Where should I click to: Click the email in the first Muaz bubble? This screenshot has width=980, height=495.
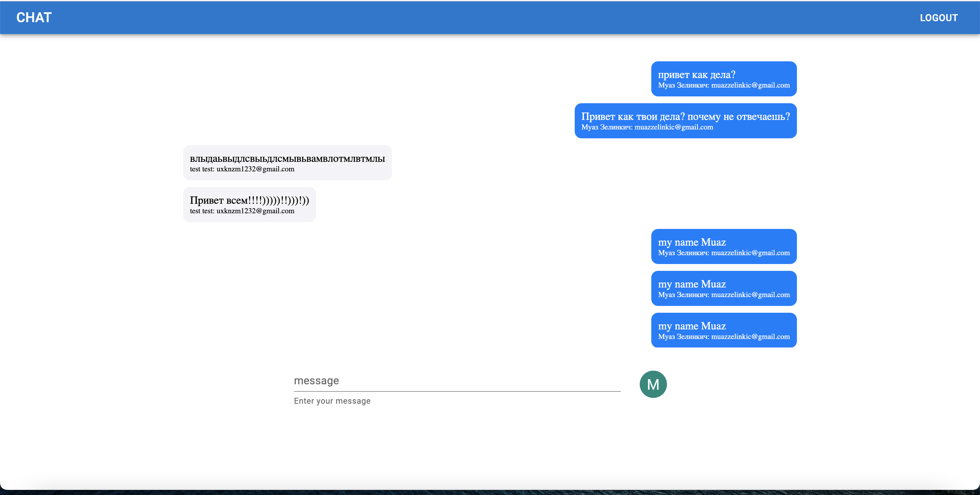pyautogui.click(x=750, y=253)
